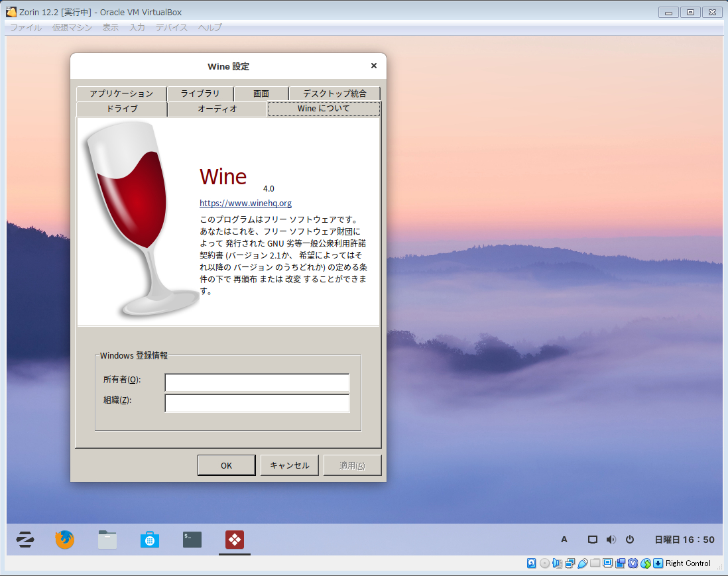Switch to the ドライブ tab
This screenshot has height=576, width=728.
[121, 109]
